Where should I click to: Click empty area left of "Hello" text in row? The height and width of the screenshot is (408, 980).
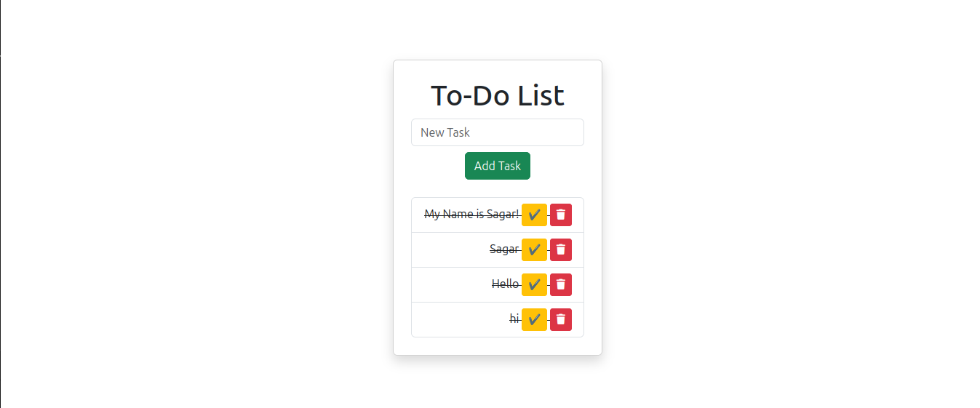tap(451, 284)
